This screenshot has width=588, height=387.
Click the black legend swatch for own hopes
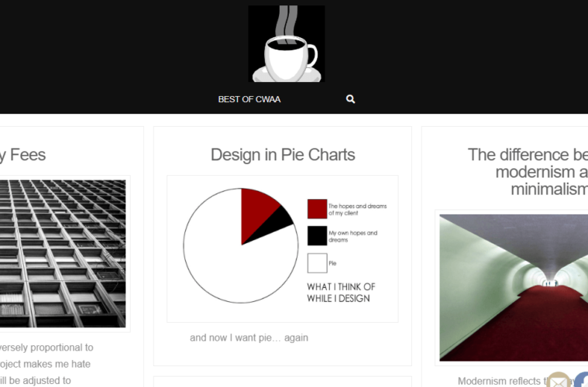[317, 235]
